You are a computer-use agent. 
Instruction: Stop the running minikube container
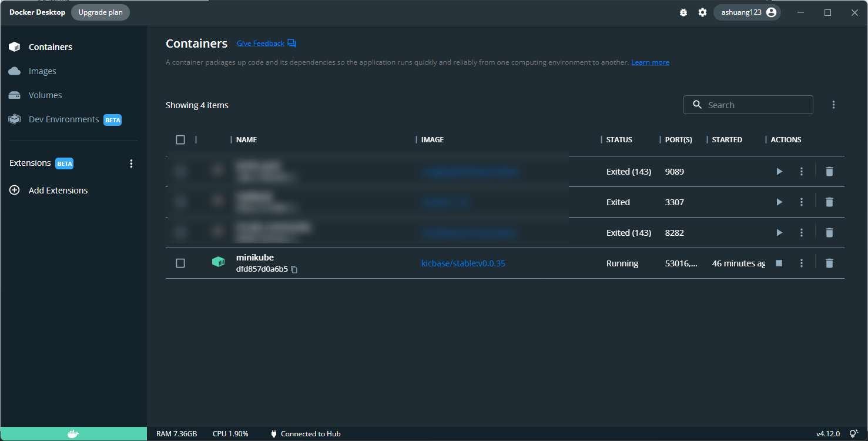pyautogui.click(x=779, y=263)
